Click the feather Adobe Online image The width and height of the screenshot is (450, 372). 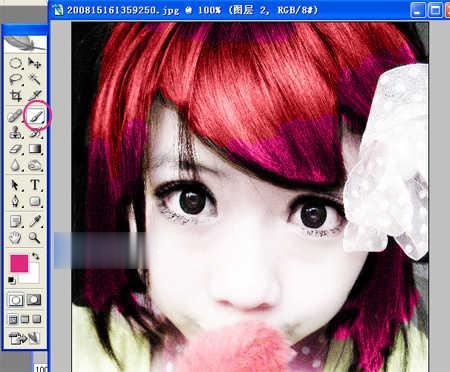pyautogui.click(x=25, y=44)
